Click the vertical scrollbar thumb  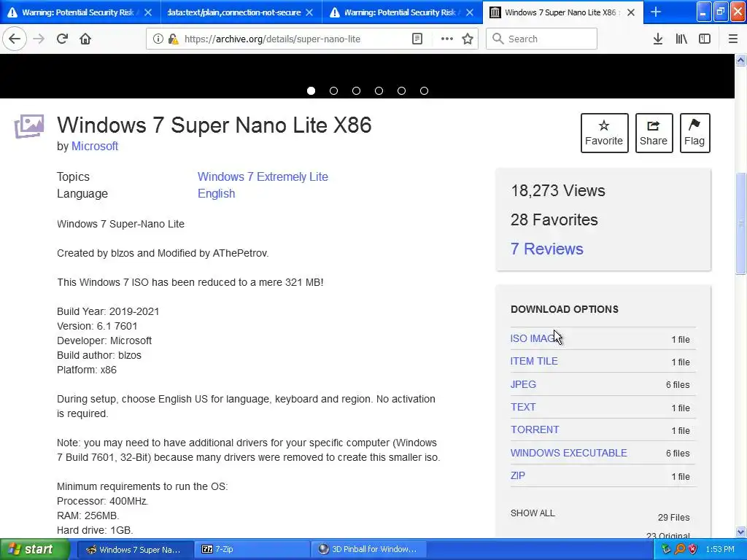[x=741, y=223]
